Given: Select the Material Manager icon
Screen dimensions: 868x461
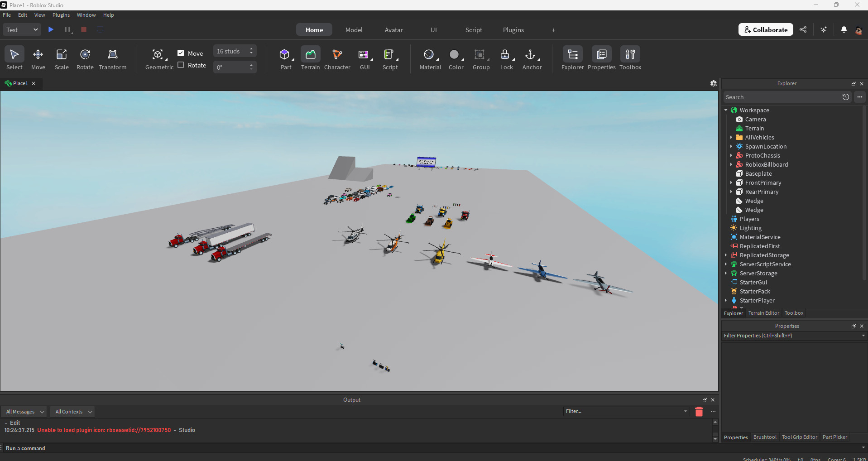Looking at the screenshot, I should (x=429, y=58).
